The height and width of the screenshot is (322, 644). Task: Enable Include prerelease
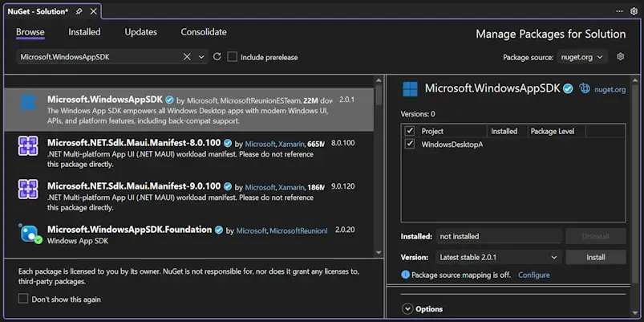click(x=233, y=57)
